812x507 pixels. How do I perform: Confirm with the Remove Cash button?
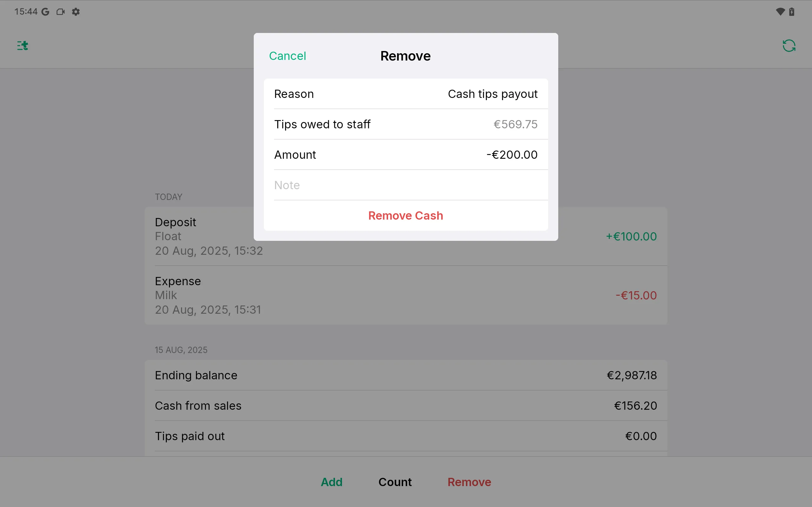coord(405,215)
